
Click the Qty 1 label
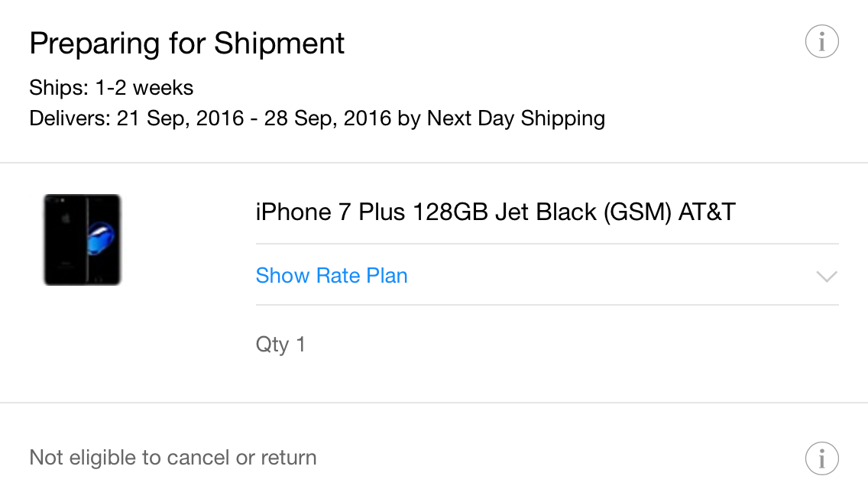tap(280, 345)
